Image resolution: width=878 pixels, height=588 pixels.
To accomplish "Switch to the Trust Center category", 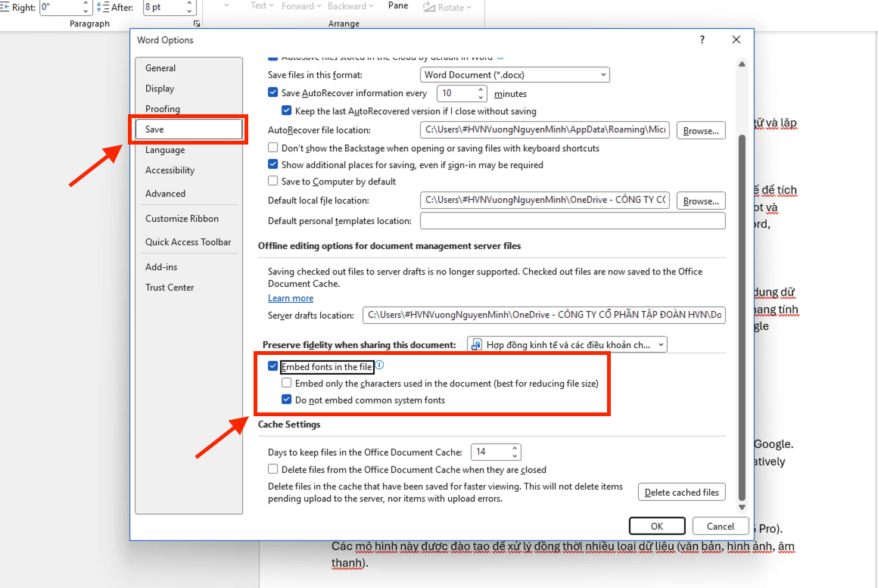I will (170, 287).
